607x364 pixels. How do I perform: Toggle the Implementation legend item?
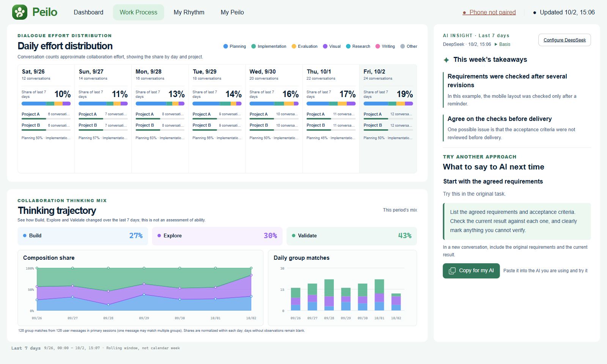tap(269, 46)
